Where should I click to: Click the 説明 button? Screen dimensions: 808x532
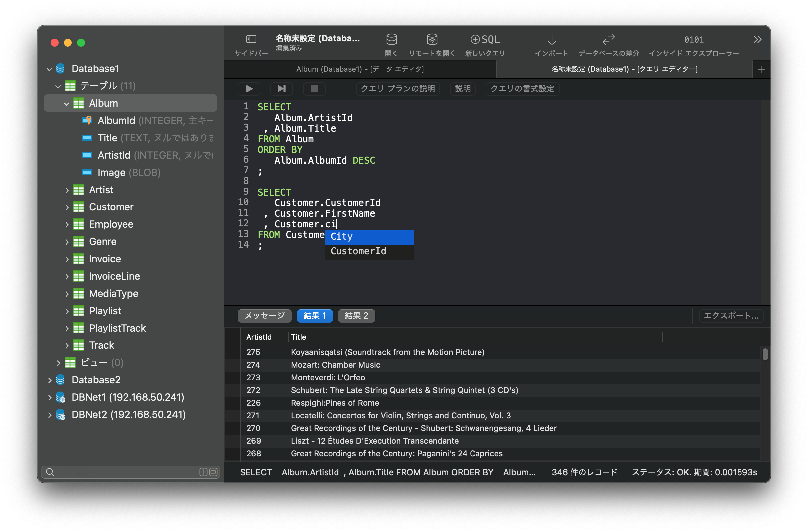click(x=463, y=88)
